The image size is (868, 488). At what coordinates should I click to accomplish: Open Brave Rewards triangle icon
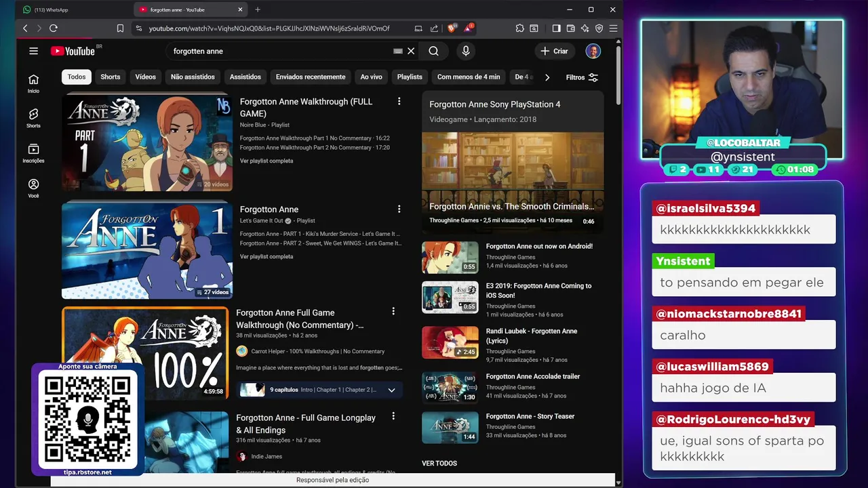tap(469, 28)
